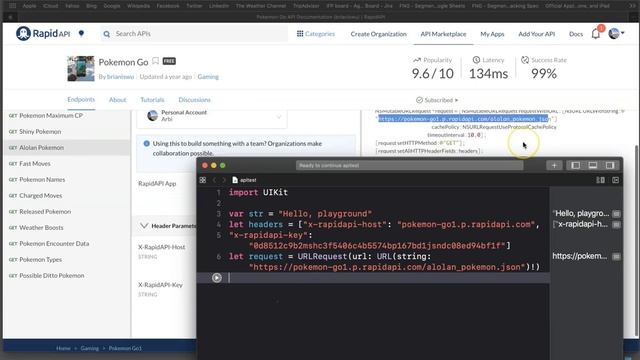Open user avatar account menu

coord(616,33)
